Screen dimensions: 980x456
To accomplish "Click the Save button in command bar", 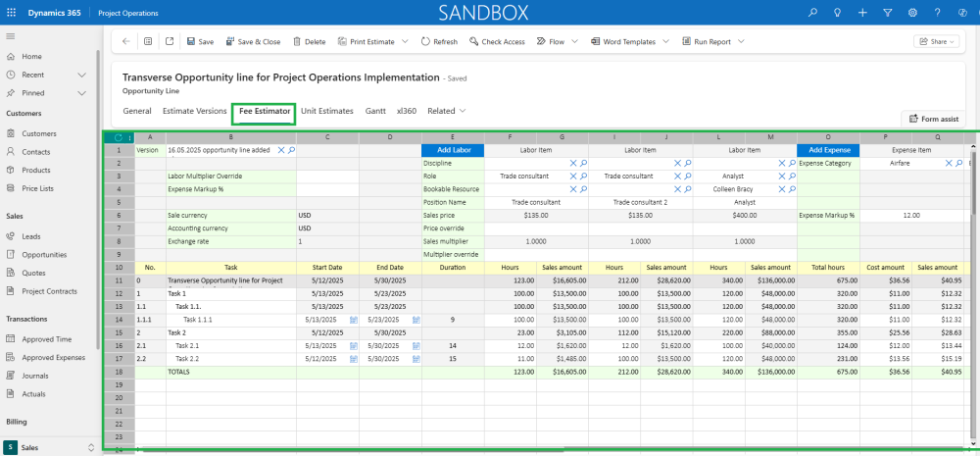I will pos(200,42).
